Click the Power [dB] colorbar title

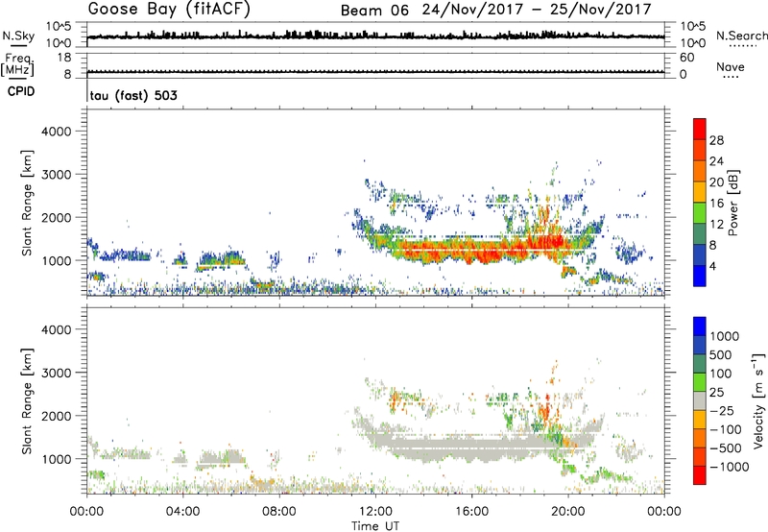pos(732,203)
